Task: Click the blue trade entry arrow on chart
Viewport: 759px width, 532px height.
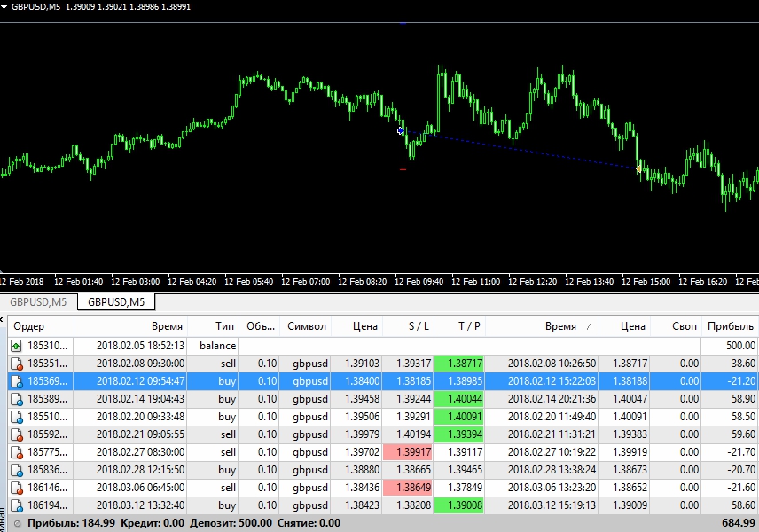Action: pos(401,131)
